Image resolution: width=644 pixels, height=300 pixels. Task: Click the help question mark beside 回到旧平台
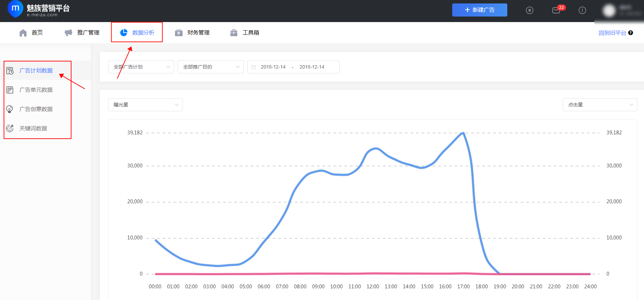(631, 33)
